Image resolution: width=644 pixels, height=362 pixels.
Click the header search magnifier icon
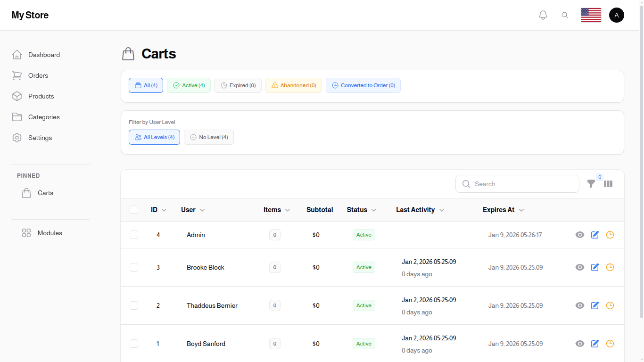click(x=565, y=15)
